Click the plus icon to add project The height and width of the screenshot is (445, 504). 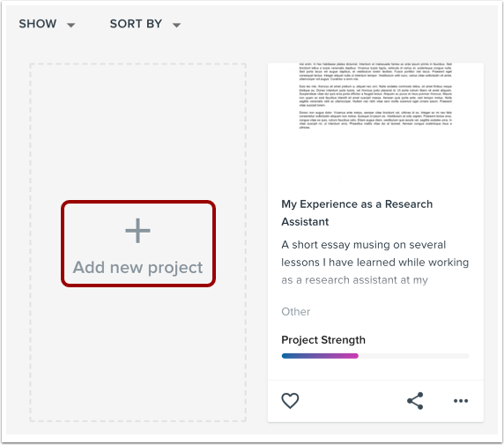(x=137, y=231)
